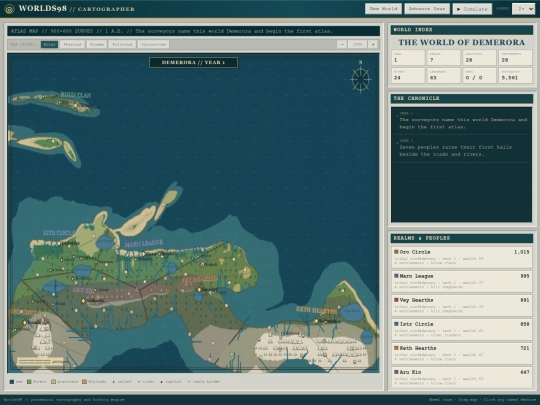Click the population stat 5,561
Viewport: 540px width, 405px height.
pos(515,75)
